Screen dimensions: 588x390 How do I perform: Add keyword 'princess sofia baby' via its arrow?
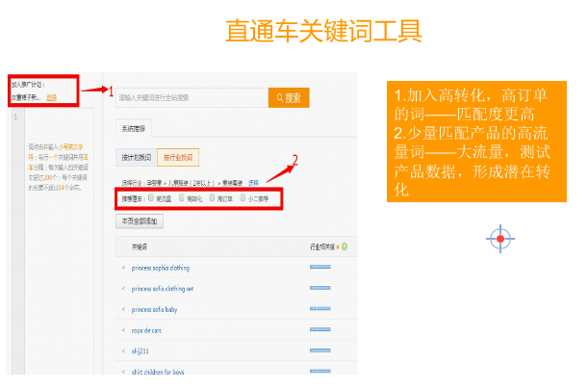click(x=123, y=309)
